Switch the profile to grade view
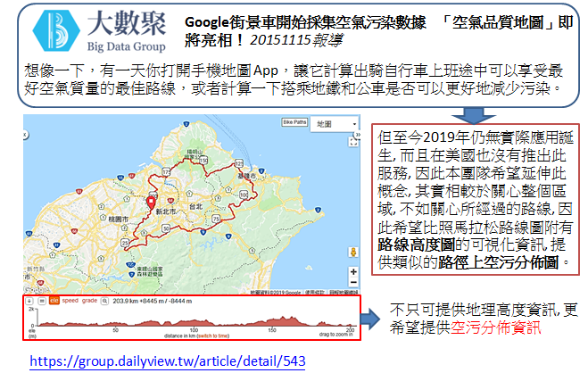588x373 pixels. coord(89,301)
